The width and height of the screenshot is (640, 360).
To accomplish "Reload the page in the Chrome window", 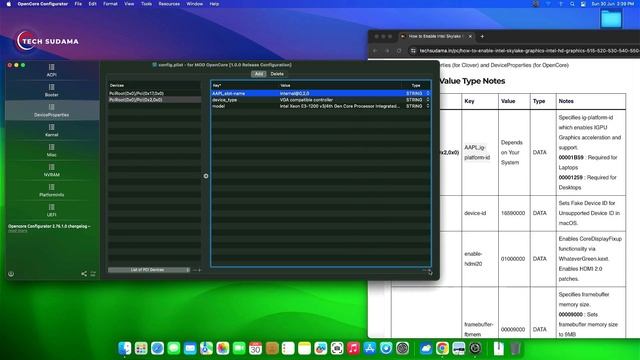I will (x=399, y=51).
